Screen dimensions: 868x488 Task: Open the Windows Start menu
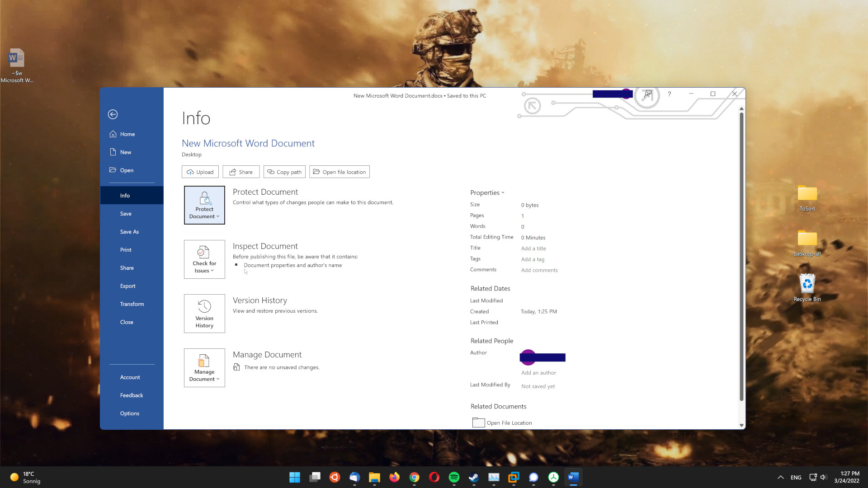(x=295, y=477)
